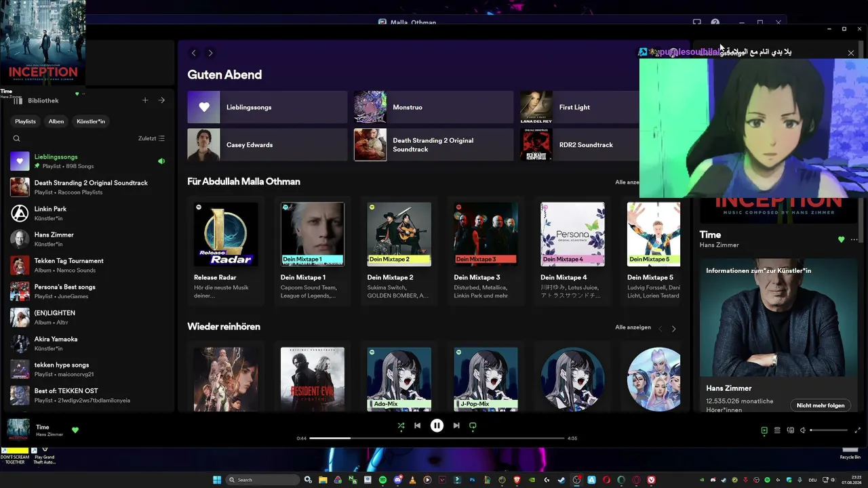Open the J-Pop-Mix cover

(x=486, y=379)
